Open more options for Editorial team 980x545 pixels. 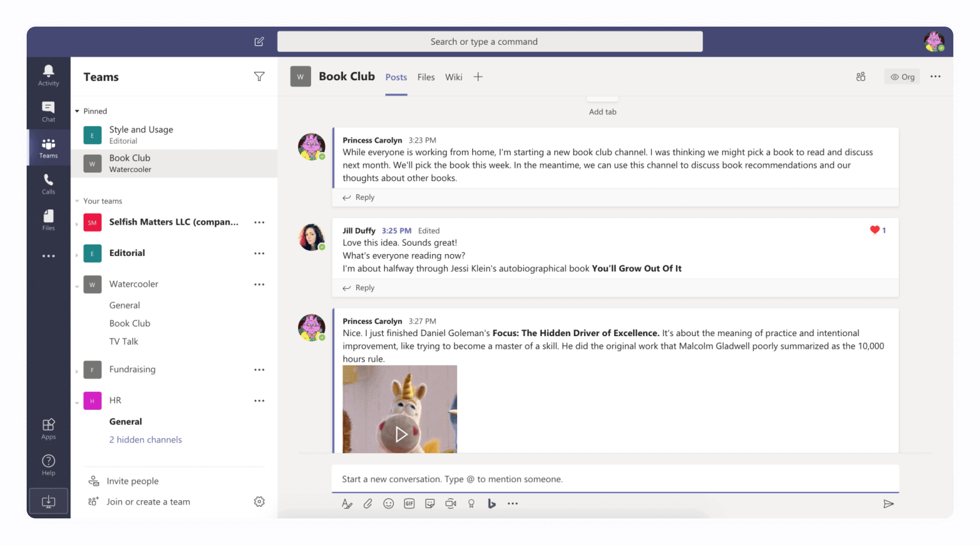click(259, 253)
